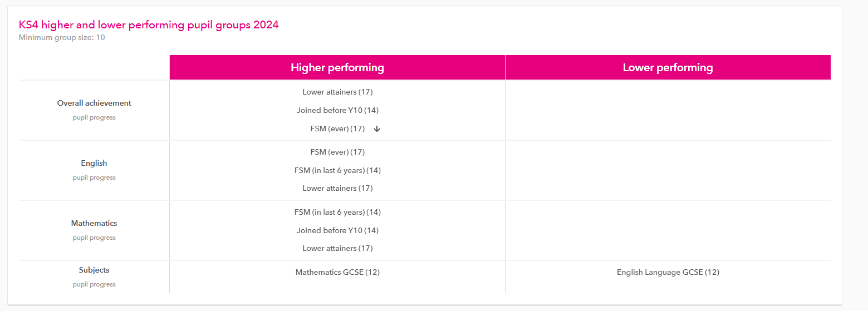868x311 pixels.
Task: Click the Overall achievement row label
Action: click(94, 103)
